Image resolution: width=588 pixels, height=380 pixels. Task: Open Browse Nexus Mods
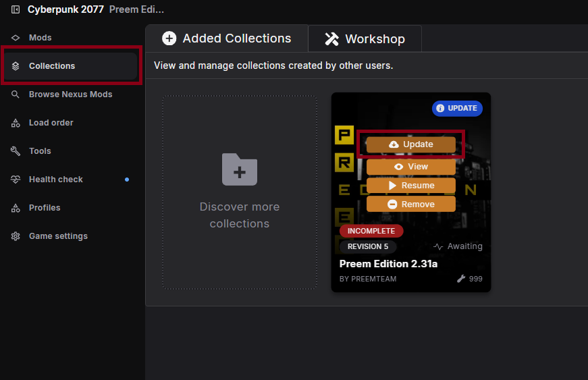pyautogui.click(x=72, y=94)
